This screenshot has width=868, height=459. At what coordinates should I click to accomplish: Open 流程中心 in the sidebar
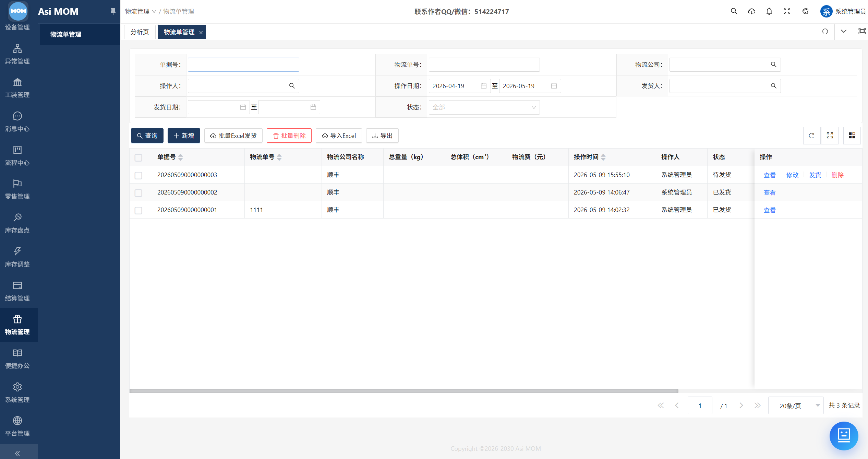17,156
